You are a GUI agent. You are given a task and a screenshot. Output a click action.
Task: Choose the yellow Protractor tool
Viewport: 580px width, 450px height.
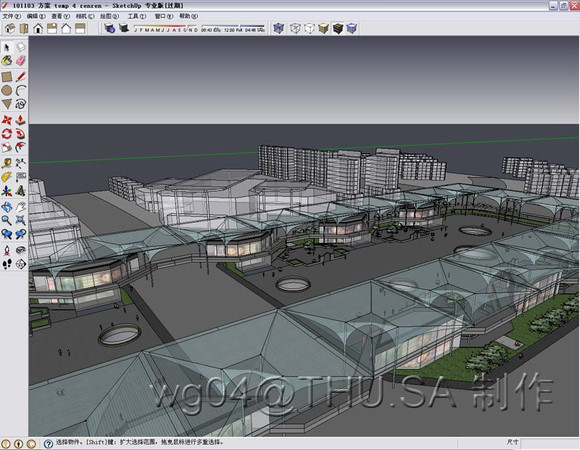(x=6, y=177)
